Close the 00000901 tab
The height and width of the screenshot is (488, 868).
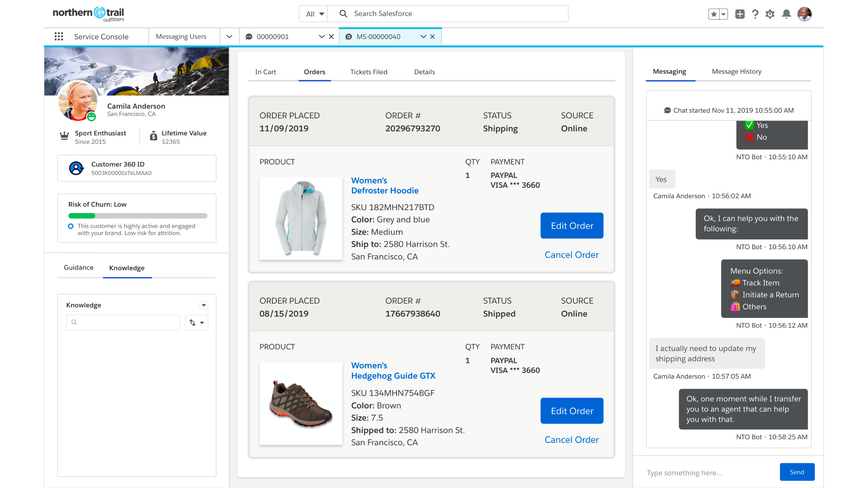click(x=331, y=36)
